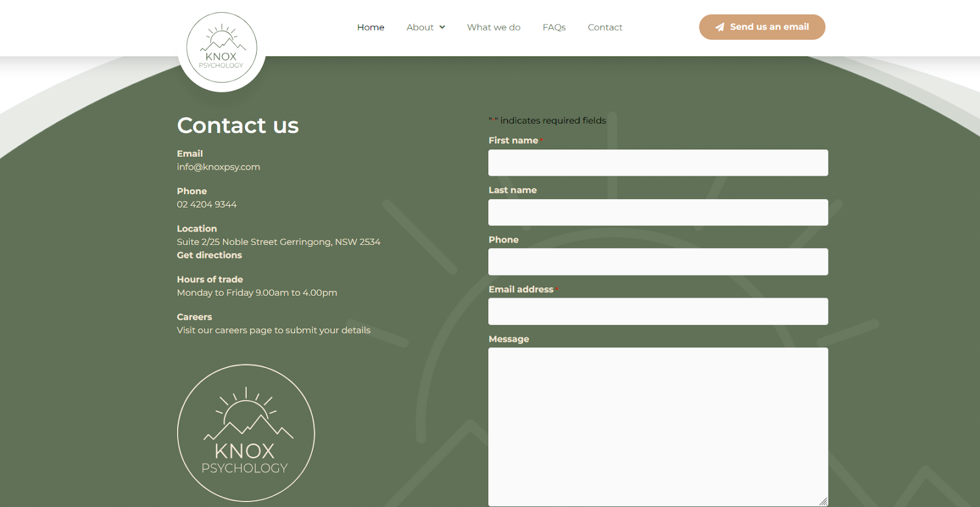Open the About menu item

(x=420, y=27)
